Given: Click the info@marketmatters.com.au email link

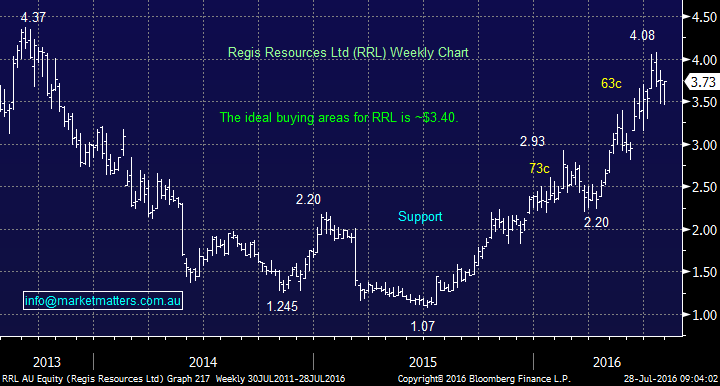Looking at the screenshot, I should point(103,301).
